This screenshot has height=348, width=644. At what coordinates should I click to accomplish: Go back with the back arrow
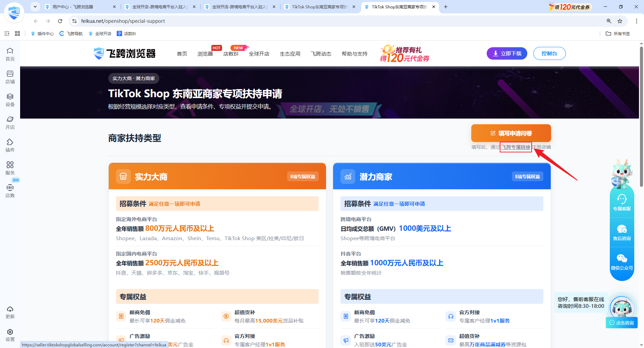click(x=36, y=21)
